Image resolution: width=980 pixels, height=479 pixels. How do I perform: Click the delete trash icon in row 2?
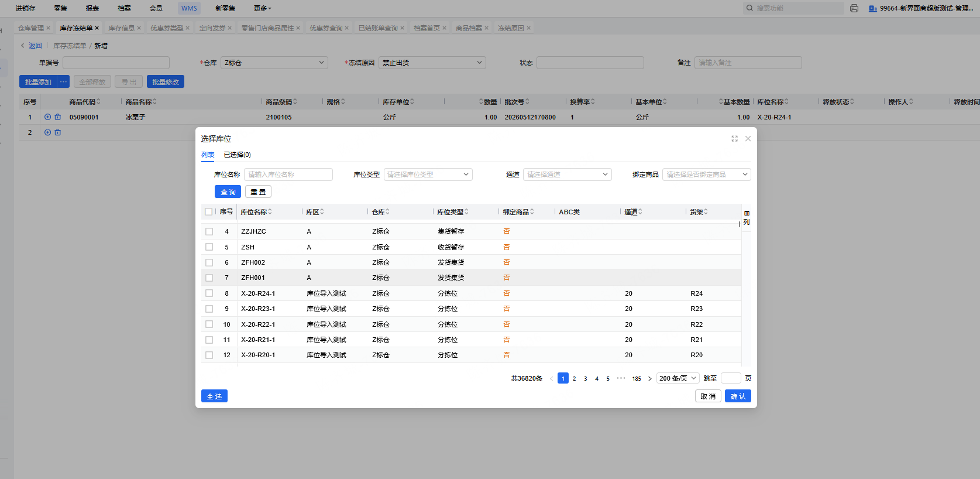pyautogui.click(x=58, y=132)
